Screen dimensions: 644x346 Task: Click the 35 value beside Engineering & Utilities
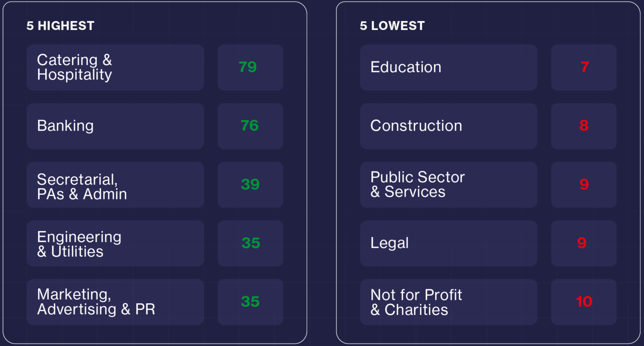click(x=250, y=243)
